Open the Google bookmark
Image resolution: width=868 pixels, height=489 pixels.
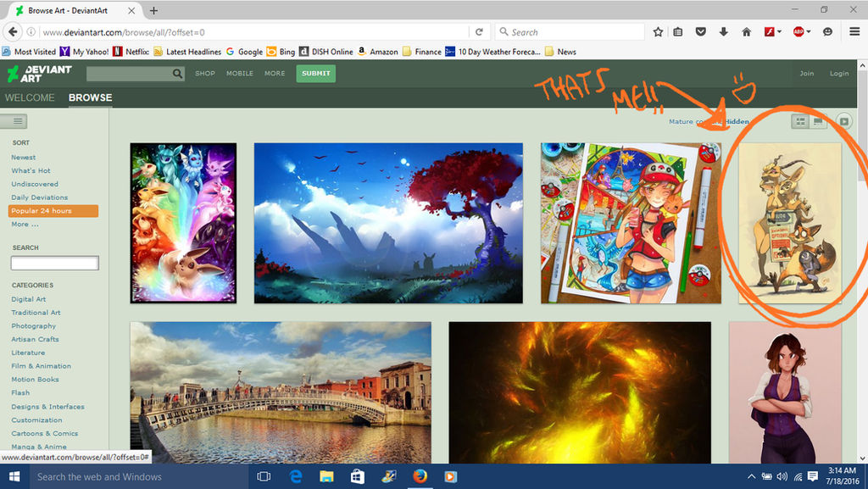(244, 52)
